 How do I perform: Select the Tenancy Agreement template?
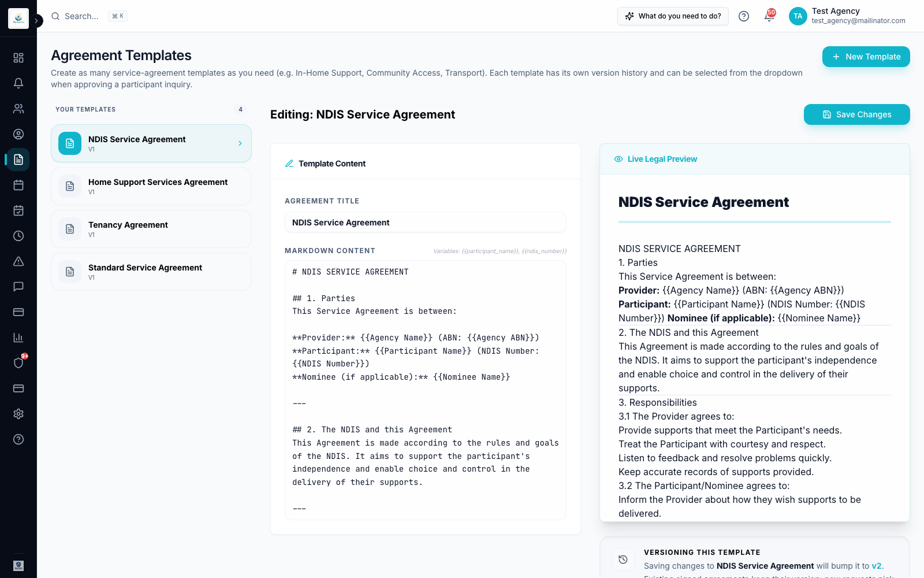coord(151,229)
